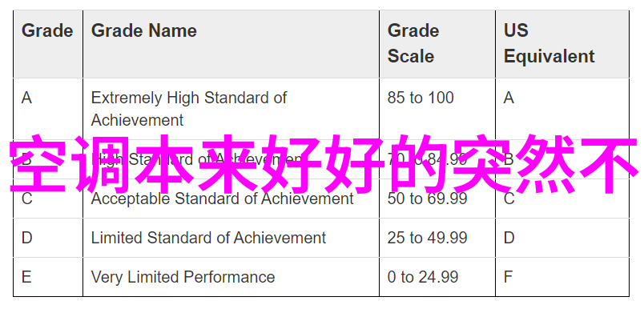Click Very Limited Performance text
Screen dimensions: 644x313
[183, 277]
